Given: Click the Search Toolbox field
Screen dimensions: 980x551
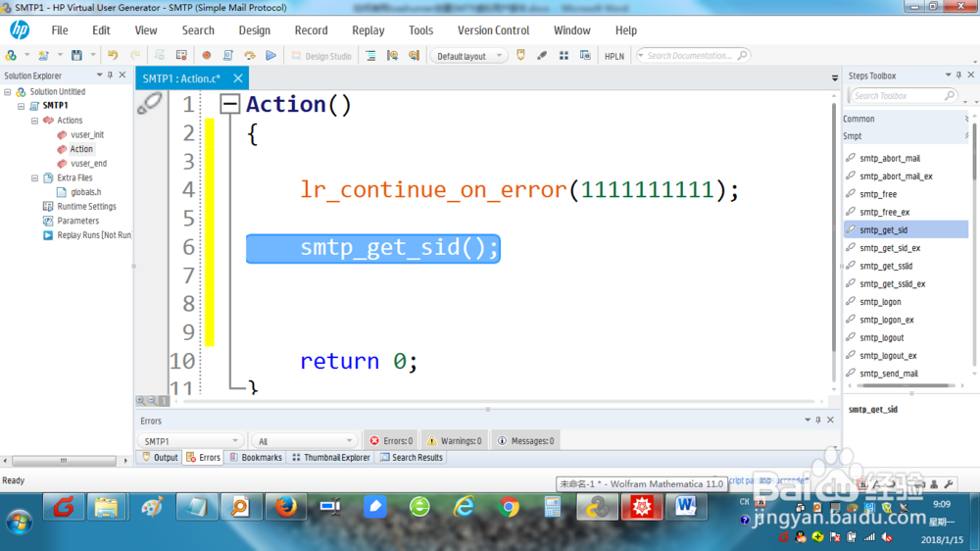Looking at the screenshot, I should click(903, 96).
